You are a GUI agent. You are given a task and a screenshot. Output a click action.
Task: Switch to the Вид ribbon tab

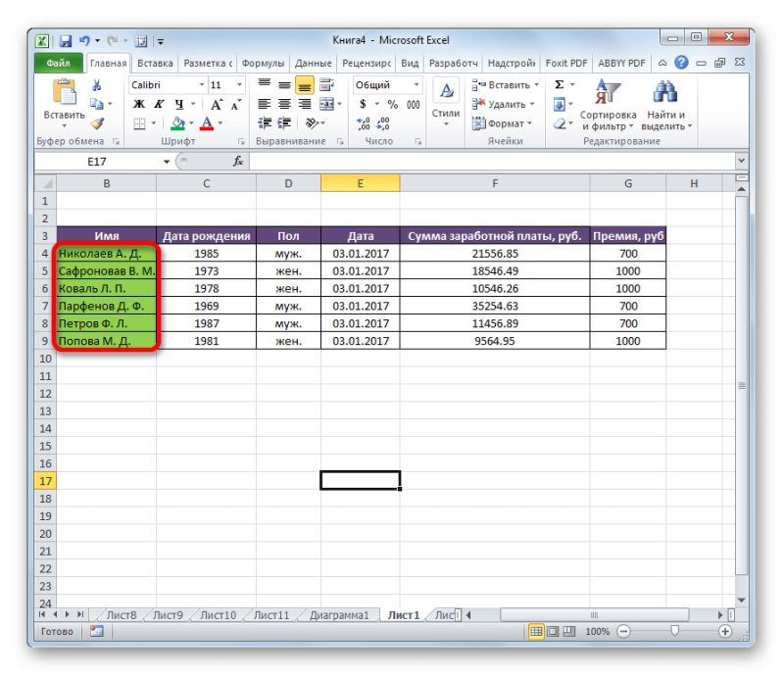[410, 63]
